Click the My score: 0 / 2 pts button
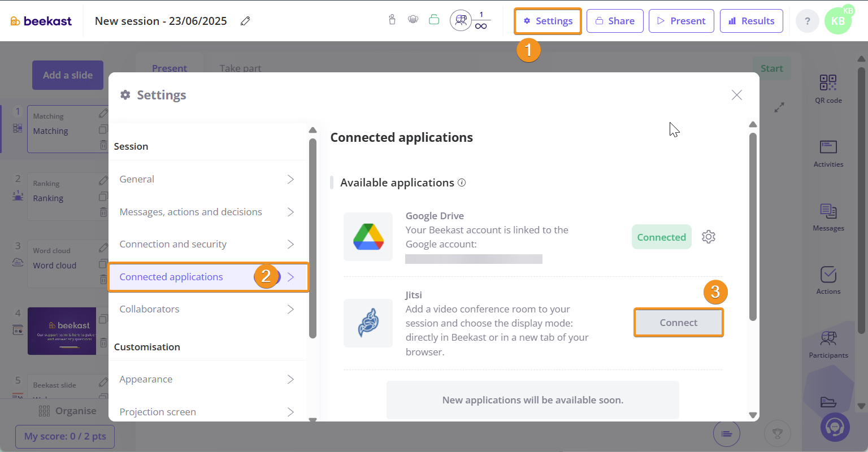Viewport: 868px width, 452px height. [x=65, y=436]
